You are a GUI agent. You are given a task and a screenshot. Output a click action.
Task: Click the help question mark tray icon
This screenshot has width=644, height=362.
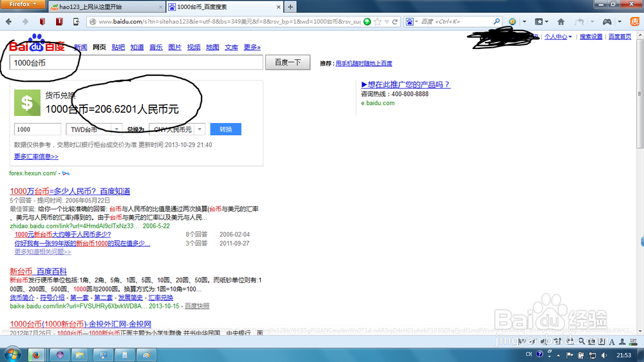[x=539, y=355]
